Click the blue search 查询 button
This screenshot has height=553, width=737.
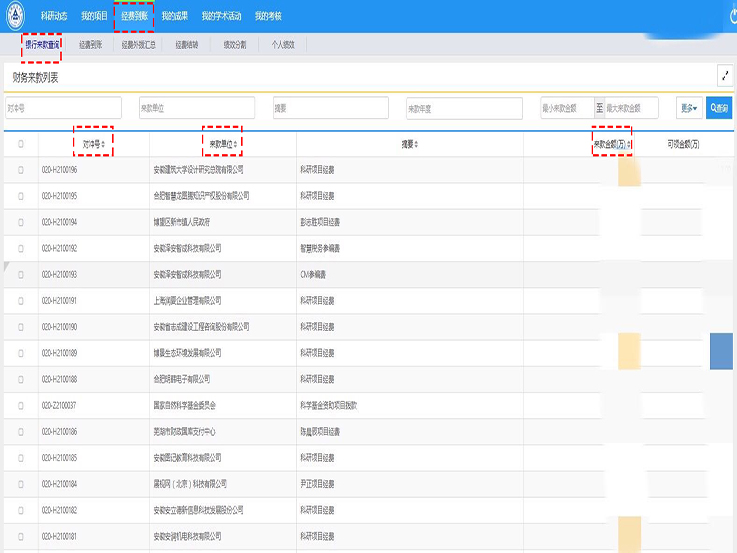718,108
